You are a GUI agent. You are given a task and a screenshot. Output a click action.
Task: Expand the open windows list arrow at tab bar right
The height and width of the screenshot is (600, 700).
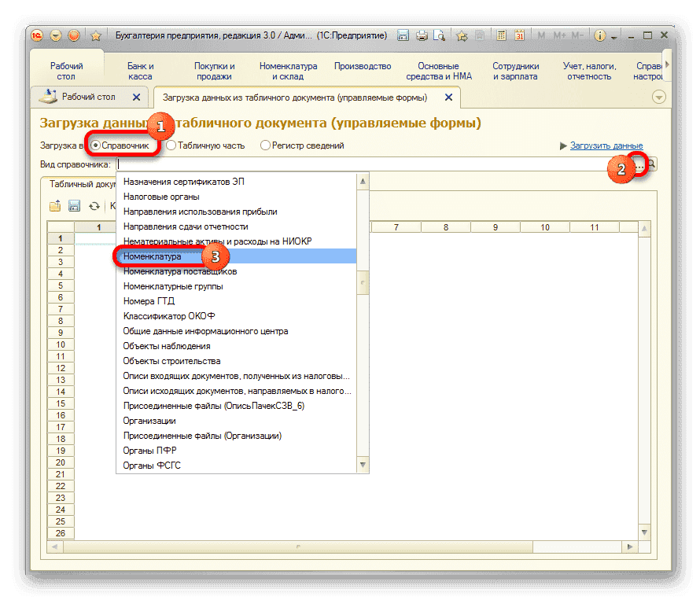coord(659,97)
